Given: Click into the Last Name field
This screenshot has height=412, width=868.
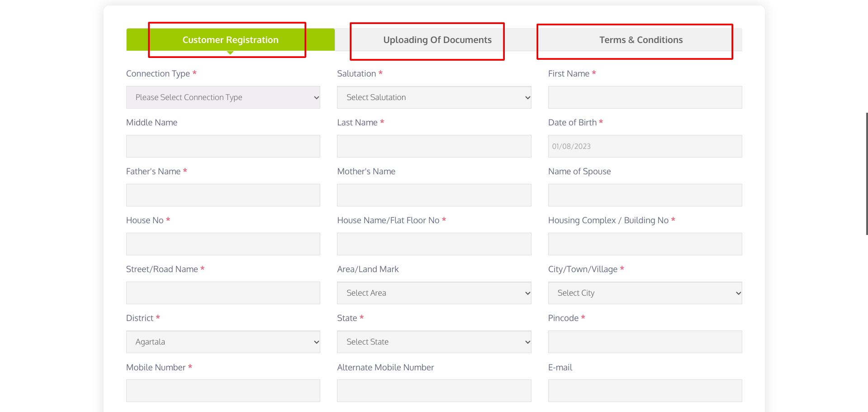Looking at the screenshot, I should (x=434, y=146).
